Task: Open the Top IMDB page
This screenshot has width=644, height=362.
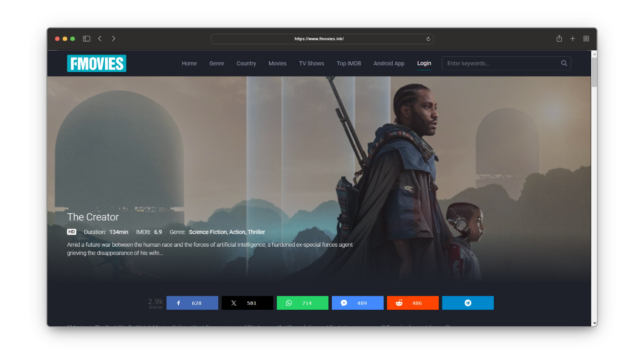Action: pyautogui.click(x=349, y=63)
